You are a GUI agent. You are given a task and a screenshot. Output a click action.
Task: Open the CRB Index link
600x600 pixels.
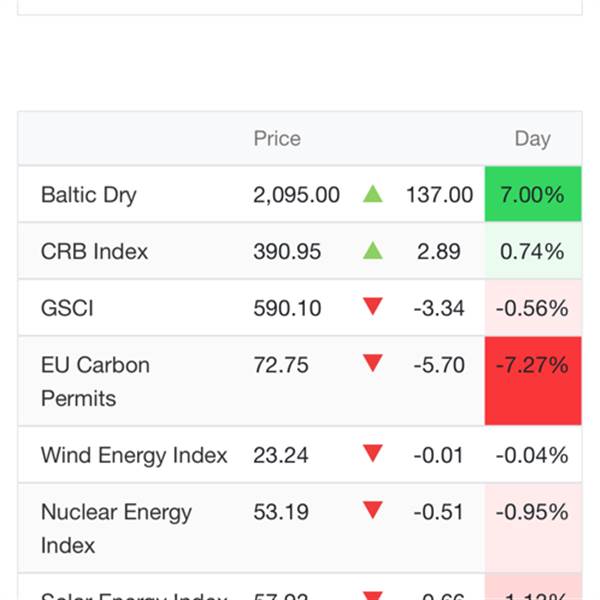[94, 252]
